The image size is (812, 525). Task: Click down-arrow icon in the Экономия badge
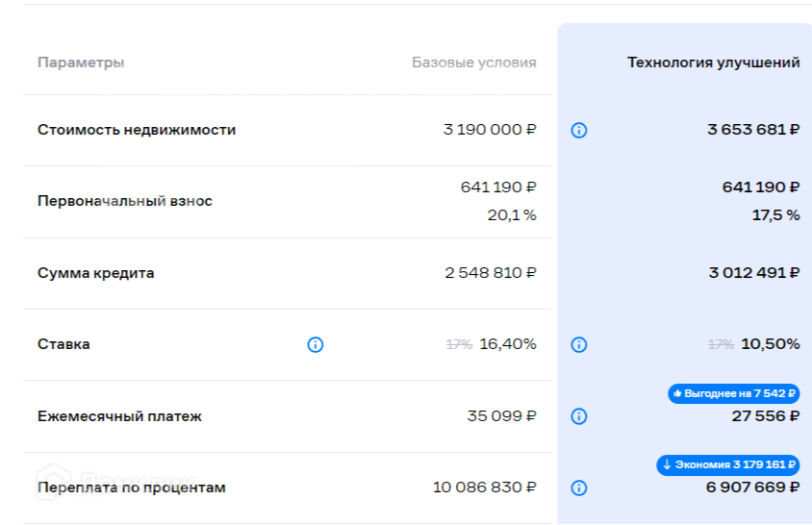[x=667, y=464]
